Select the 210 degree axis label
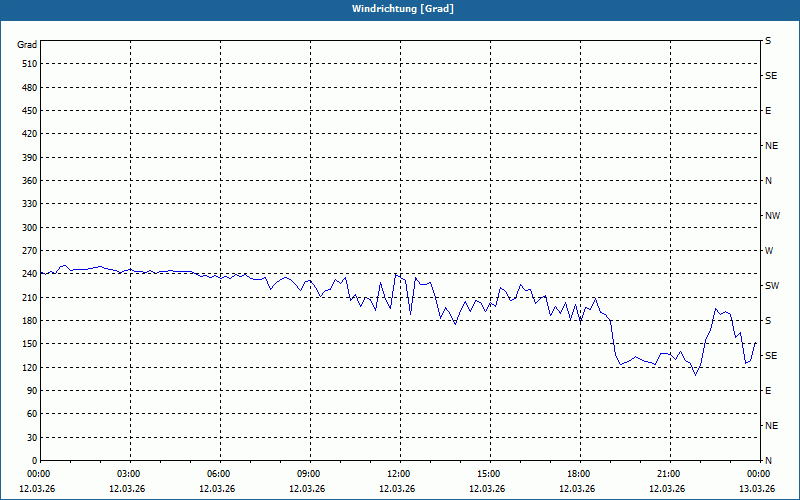This screenshot has height=500, width=800. click(30, 297)
